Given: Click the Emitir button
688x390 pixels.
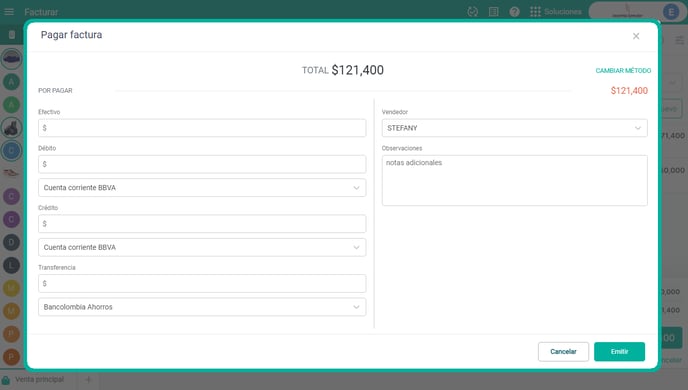Looking at the screenshot, I should (620, 352).
